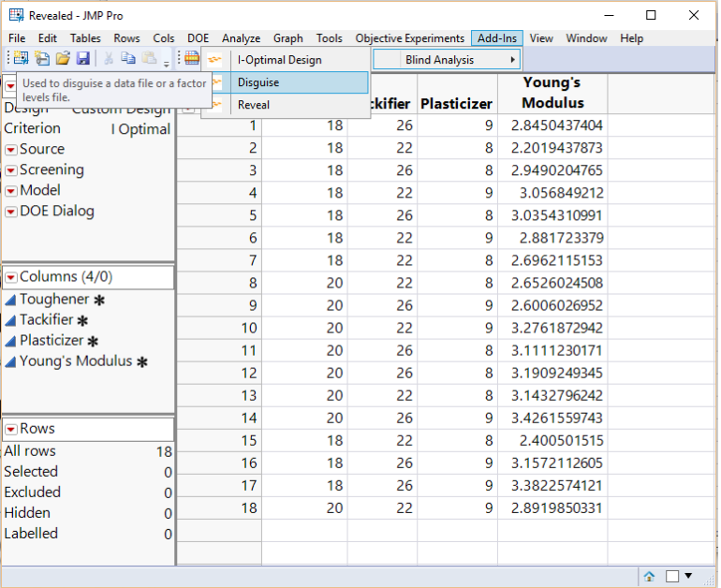Open the Tools menu
Viewport: 721px width, 588px height.
[329, 38]
